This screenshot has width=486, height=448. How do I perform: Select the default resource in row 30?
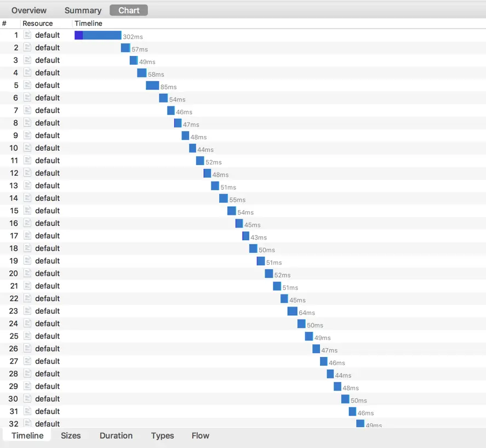pos(47,399)
